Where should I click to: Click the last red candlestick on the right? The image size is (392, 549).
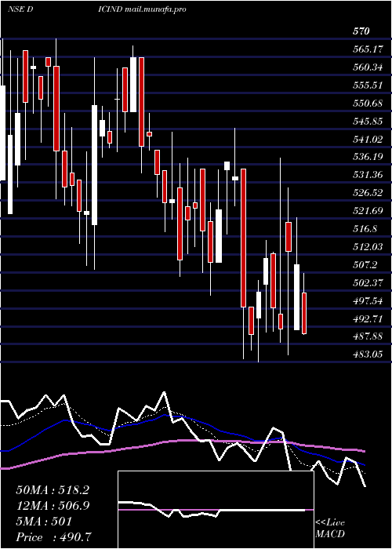pos(304,313)
